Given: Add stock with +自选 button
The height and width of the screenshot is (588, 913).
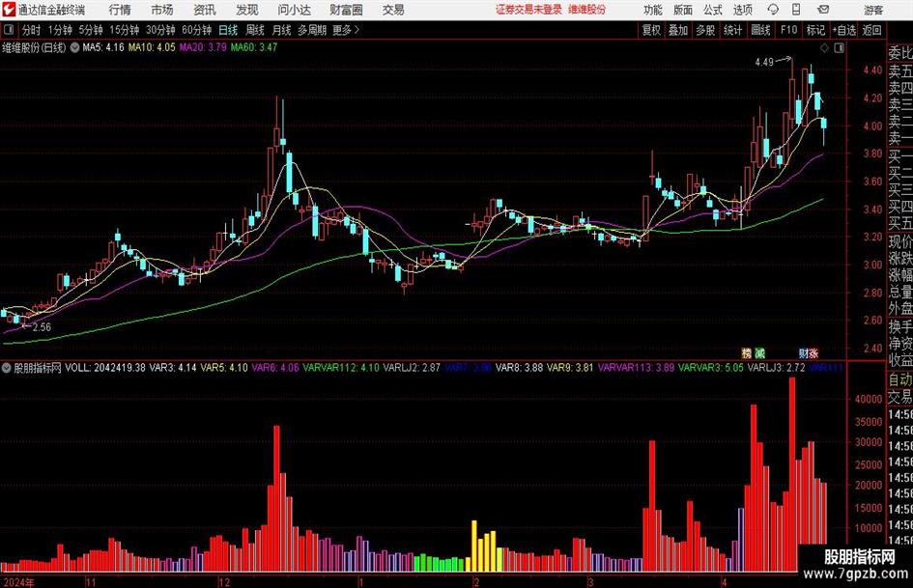Looking at the screenshot, I should click(x=844, y=30).
